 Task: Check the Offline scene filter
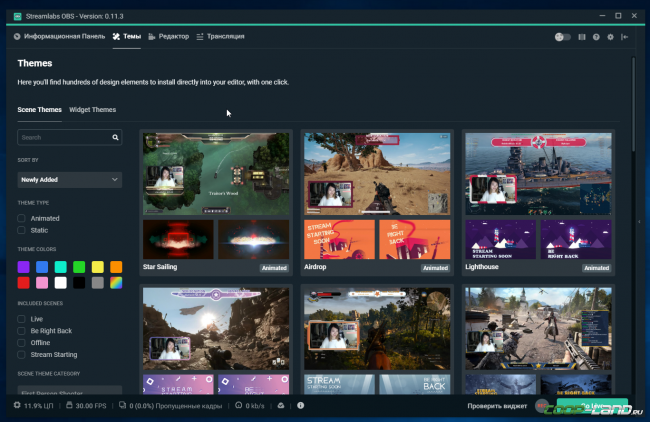click(x=22, y=343)
